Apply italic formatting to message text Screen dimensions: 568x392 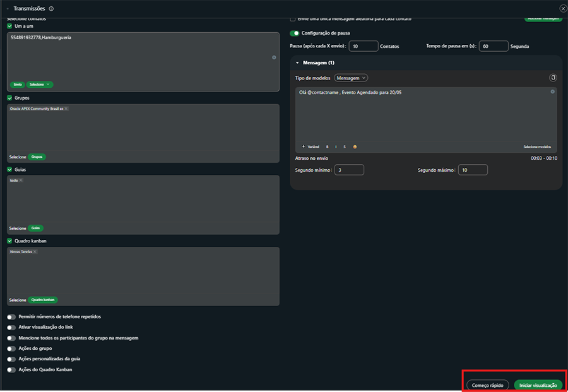(336, 146)
